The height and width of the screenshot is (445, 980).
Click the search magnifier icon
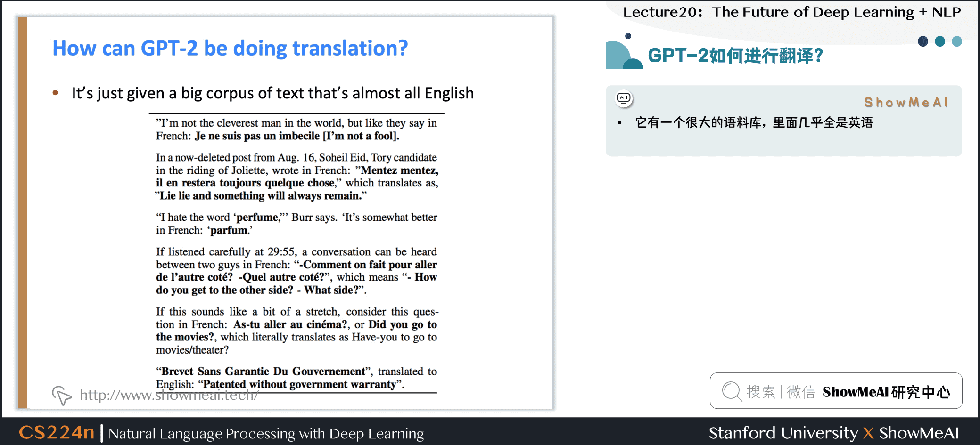[732, 391]
